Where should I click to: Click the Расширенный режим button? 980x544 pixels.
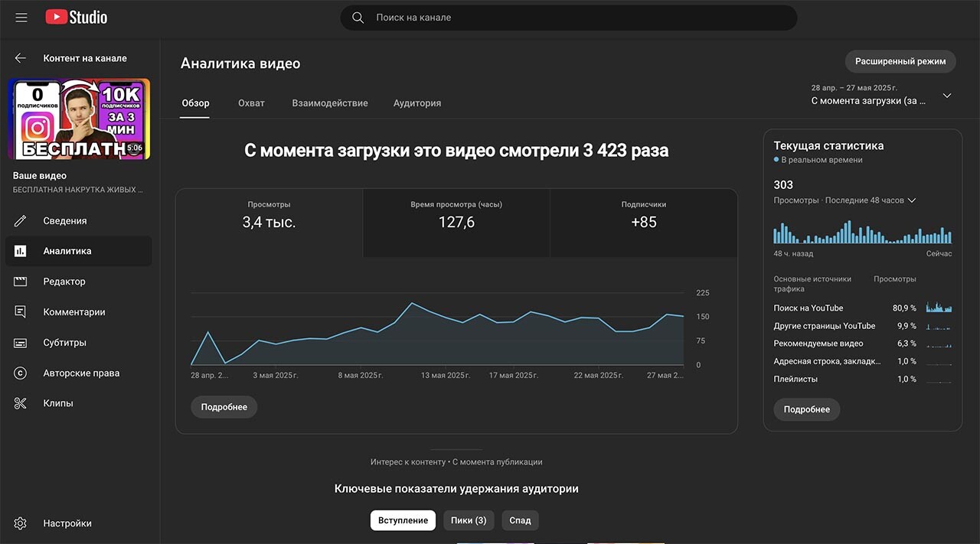(x=900, y=61)
